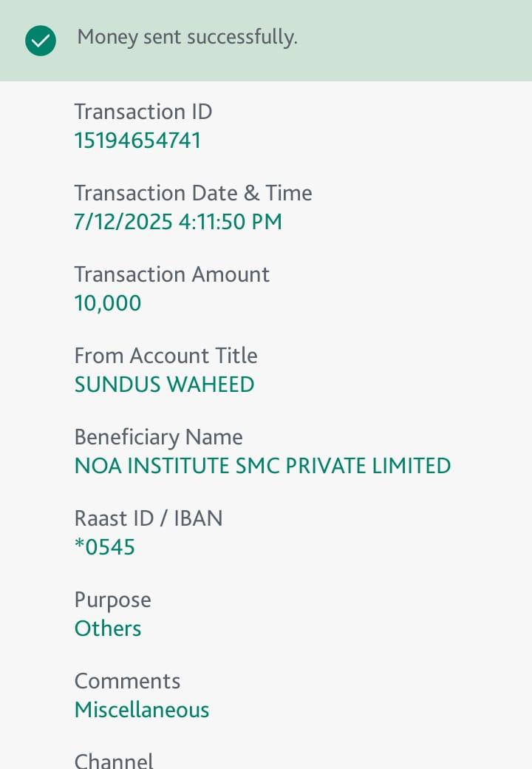Screen dimensions: 532x769
Task: Click the Raast ID / IBAN label
Action: 149,518
